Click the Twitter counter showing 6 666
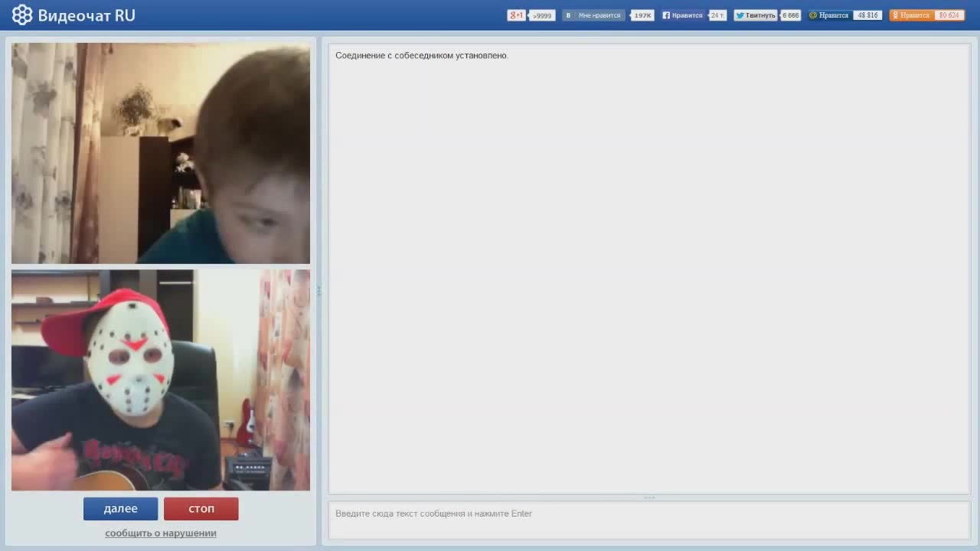The height and width of the screenshot is (551, 980). 791,15
